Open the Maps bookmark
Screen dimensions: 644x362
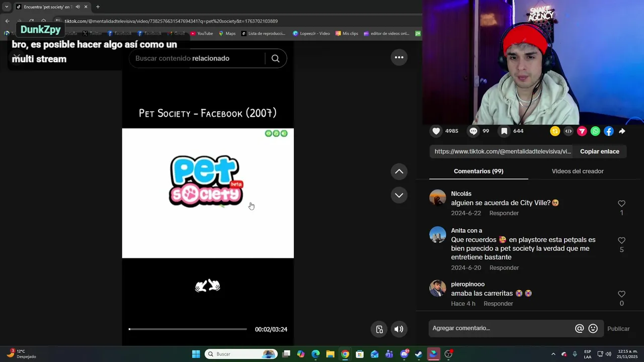227,34
